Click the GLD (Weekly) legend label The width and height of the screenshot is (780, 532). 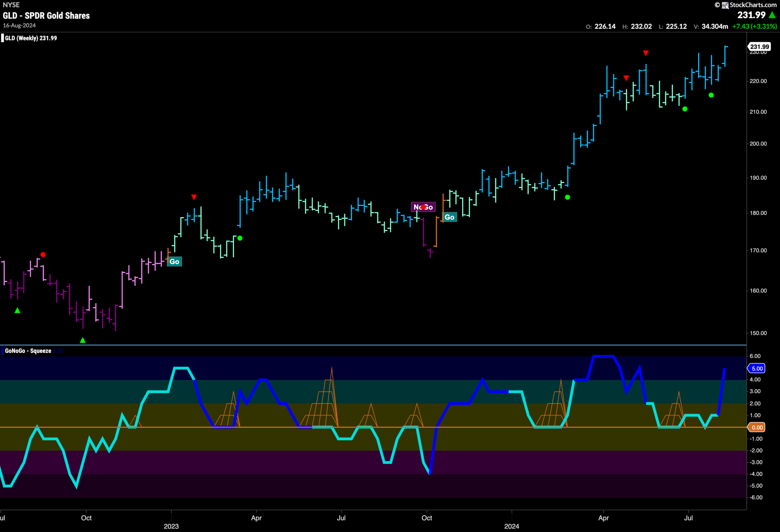tap(31, 38)
